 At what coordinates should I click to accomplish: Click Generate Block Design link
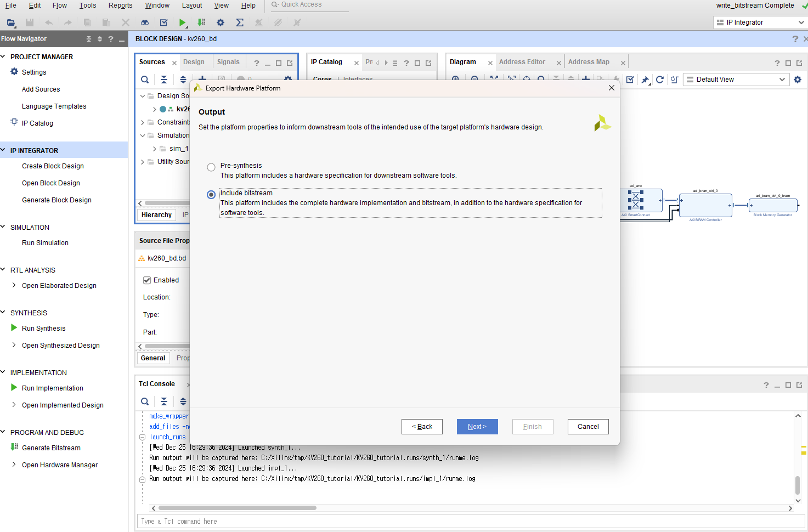pos(56,200)
